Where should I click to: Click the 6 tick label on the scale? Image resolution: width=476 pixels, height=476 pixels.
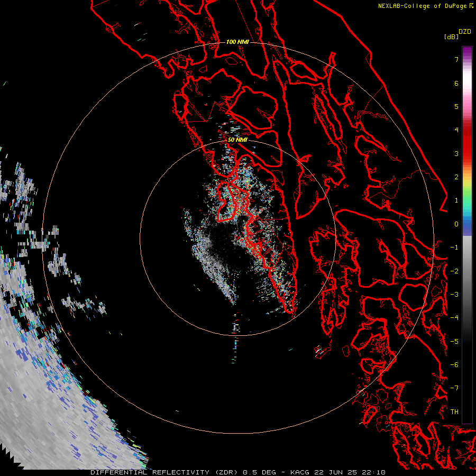pyautogui.click(x=456, y=83)
